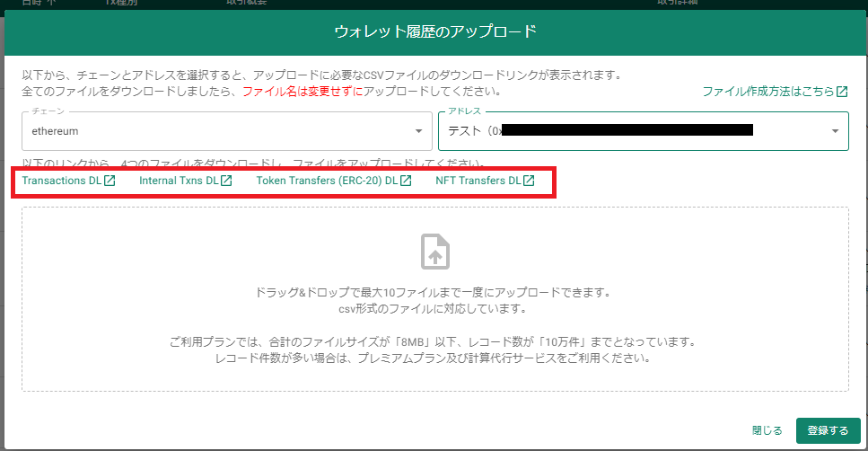Expand the チェーン dropdown arrow

pyautogui.click(x=418, y=131)
